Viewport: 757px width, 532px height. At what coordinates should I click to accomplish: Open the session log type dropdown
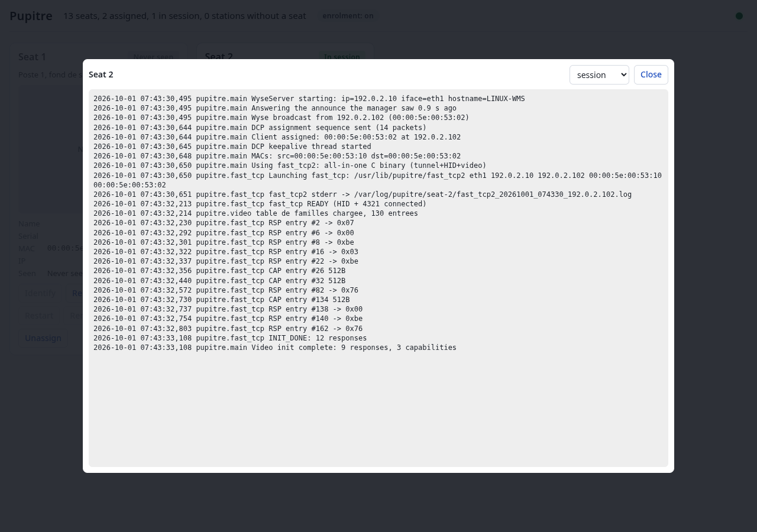[x=599, y=74]
